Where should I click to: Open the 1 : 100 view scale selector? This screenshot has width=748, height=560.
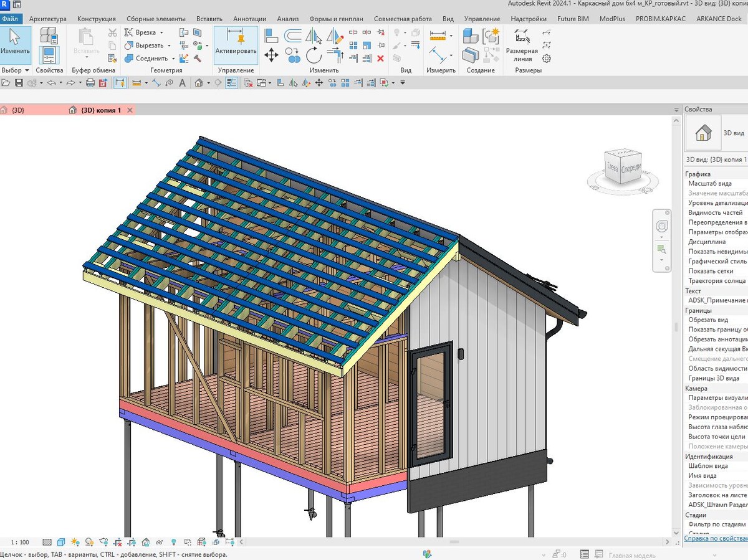[x=20, y=542]
